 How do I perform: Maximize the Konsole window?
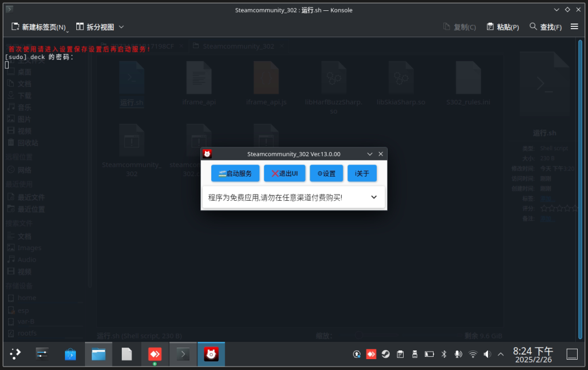568,10
